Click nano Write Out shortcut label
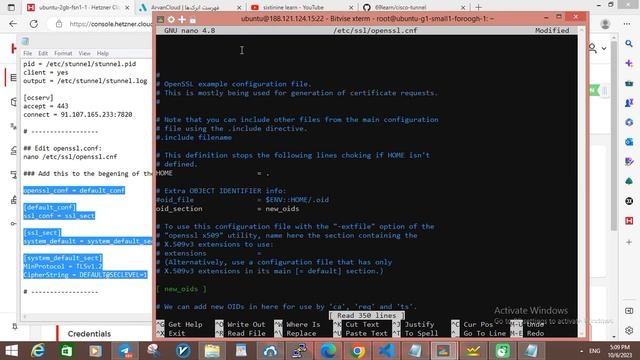 click(x=246, y=324)
